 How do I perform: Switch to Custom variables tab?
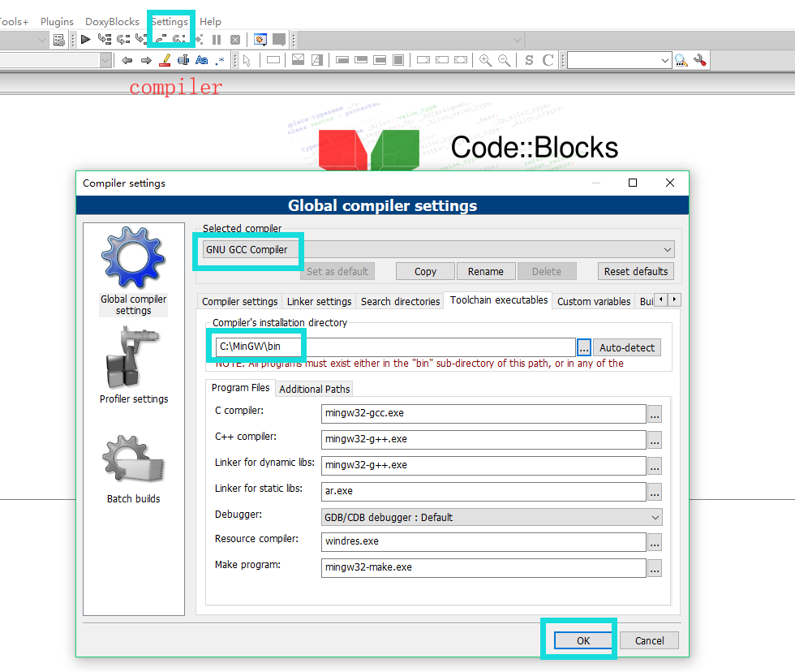(594, 301)
